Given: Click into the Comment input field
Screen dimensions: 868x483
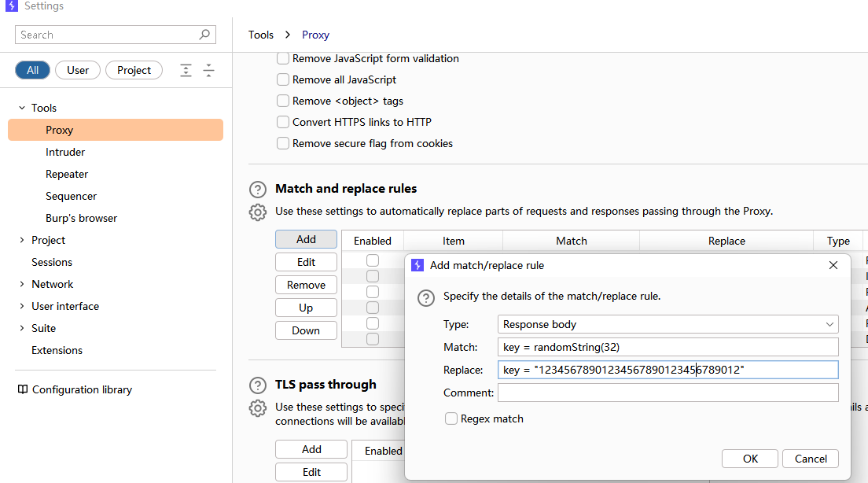Looking at the screenshot, I should (668, 393).
